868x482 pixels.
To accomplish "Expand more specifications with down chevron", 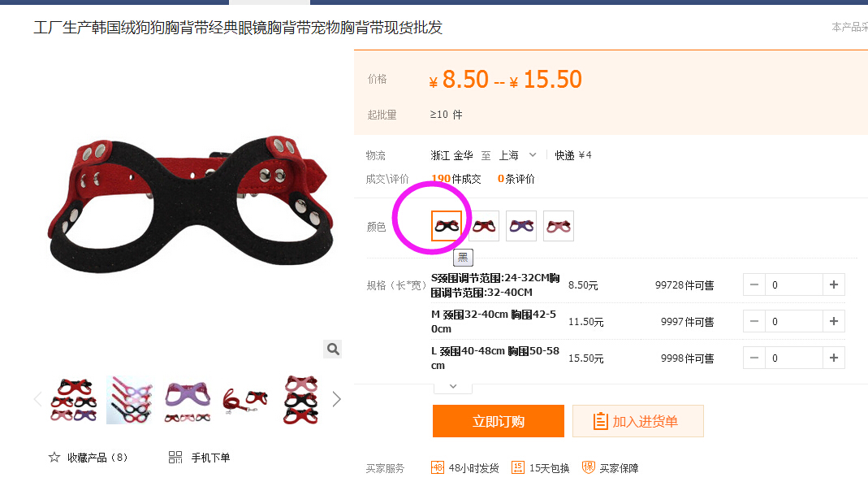I will pos(453,387).
